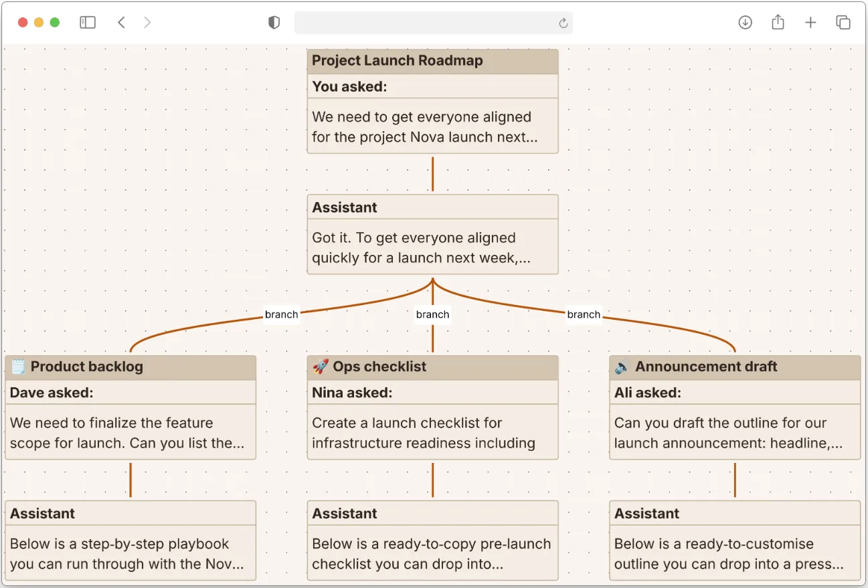
Task: Click the middle branch label
Action: click(432, 314)
